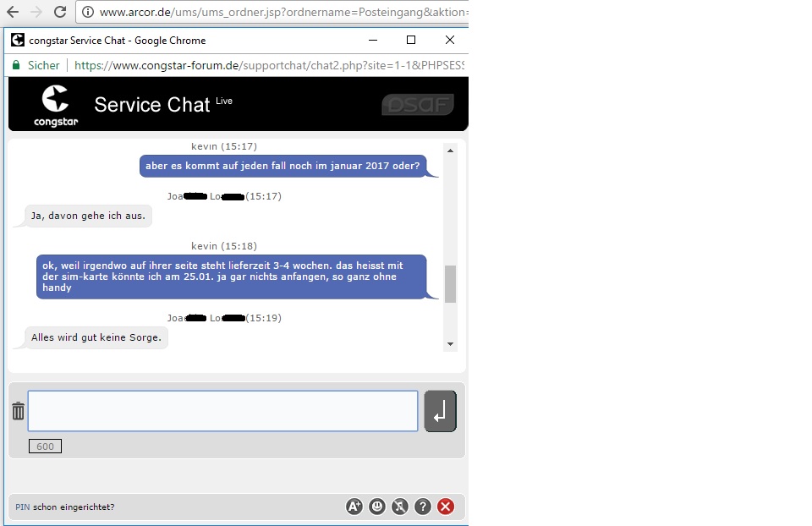Click the congstar logo in the header

tap(56, 105)
